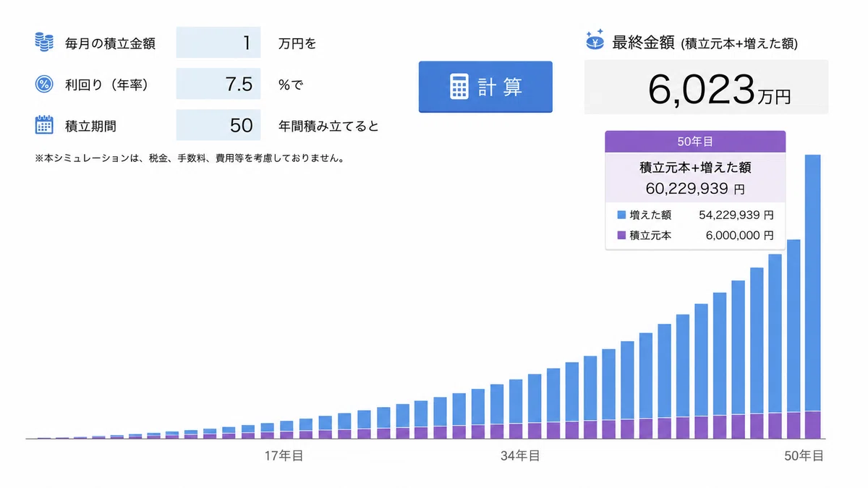Click the 最終金額 heading text
This screenshot has height=488, width=868.
click(644, 42)
